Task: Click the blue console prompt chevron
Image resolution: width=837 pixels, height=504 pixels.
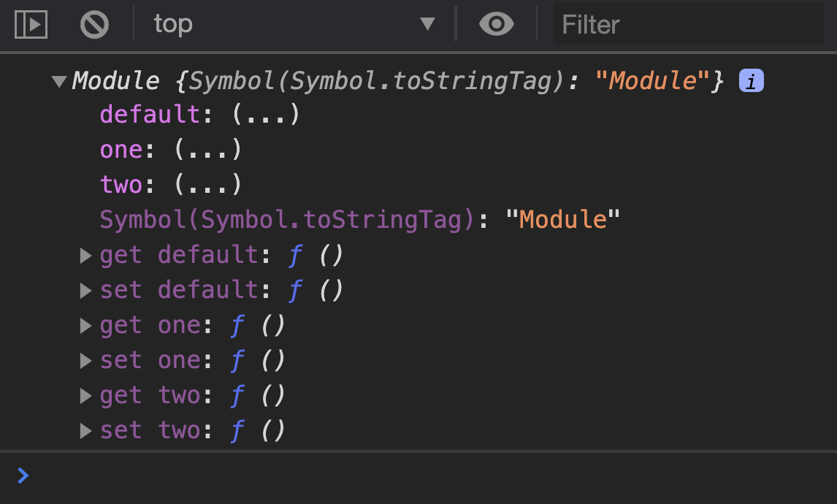Action: 23,475
